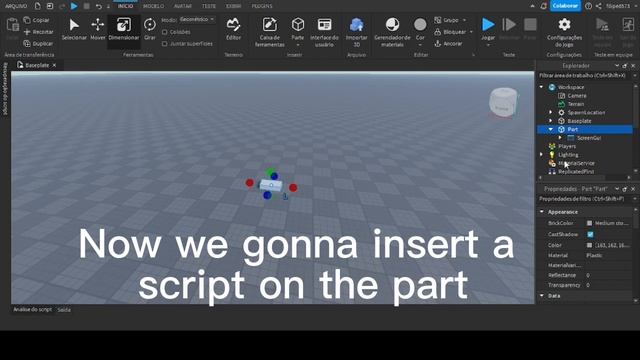Click the undo arrow in title bar
The height and width of the screenshot is (360, 640).
point(98,6)
